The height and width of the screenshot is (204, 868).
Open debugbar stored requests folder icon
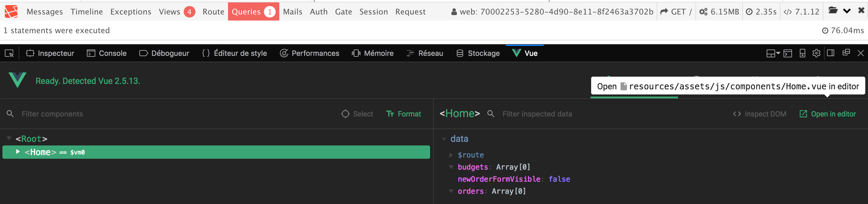tap(833, 11)
